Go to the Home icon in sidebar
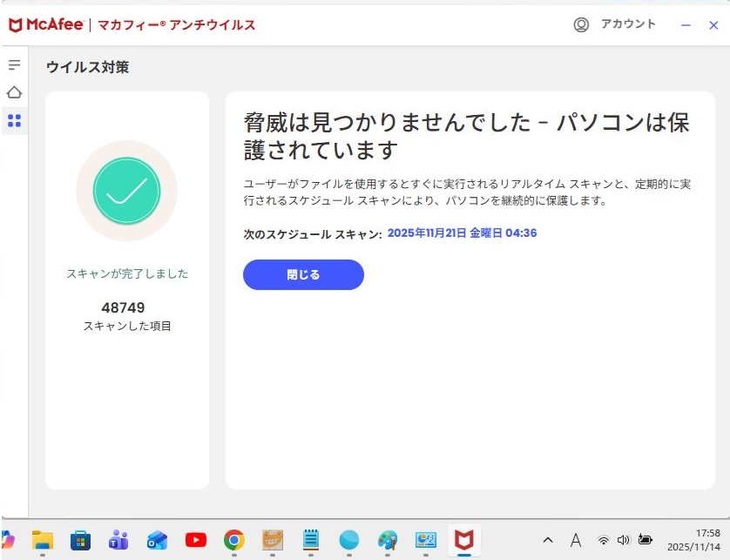This screenshot has width=730, height=560. click(14, 92)
